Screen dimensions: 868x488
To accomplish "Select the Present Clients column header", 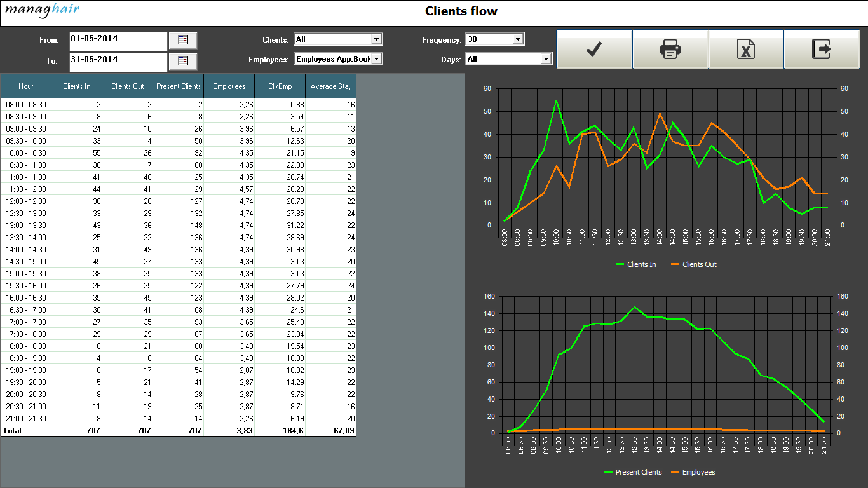I will tap(179, 86).
